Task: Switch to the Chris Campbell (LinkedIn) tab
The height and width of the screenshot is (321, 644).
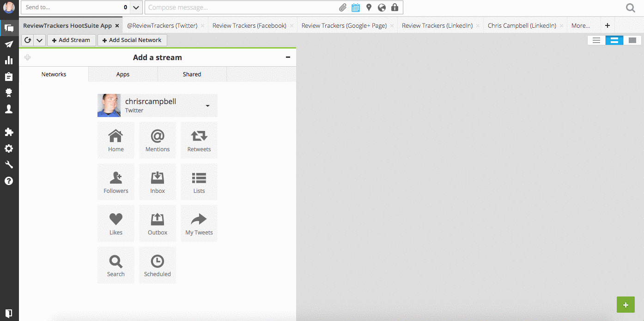Action: [522, 26]
